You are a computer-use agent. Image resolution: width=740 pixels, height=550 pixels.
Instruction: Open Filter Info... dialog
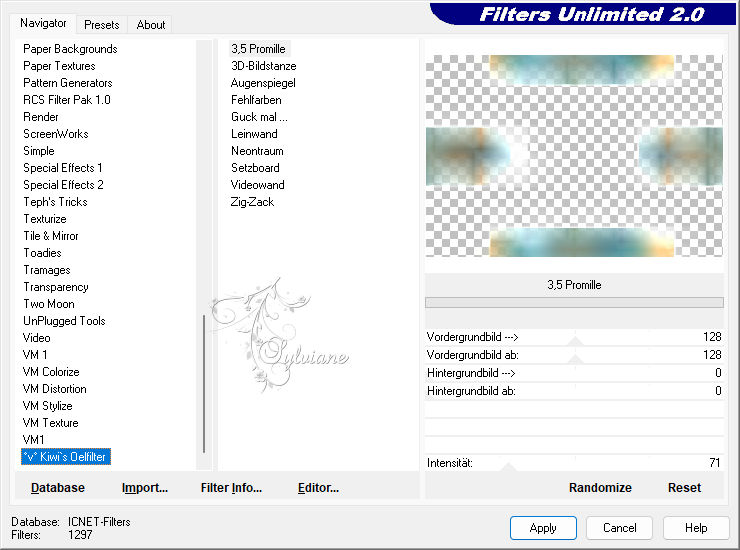pyautogui.click(x=231, y=488)
